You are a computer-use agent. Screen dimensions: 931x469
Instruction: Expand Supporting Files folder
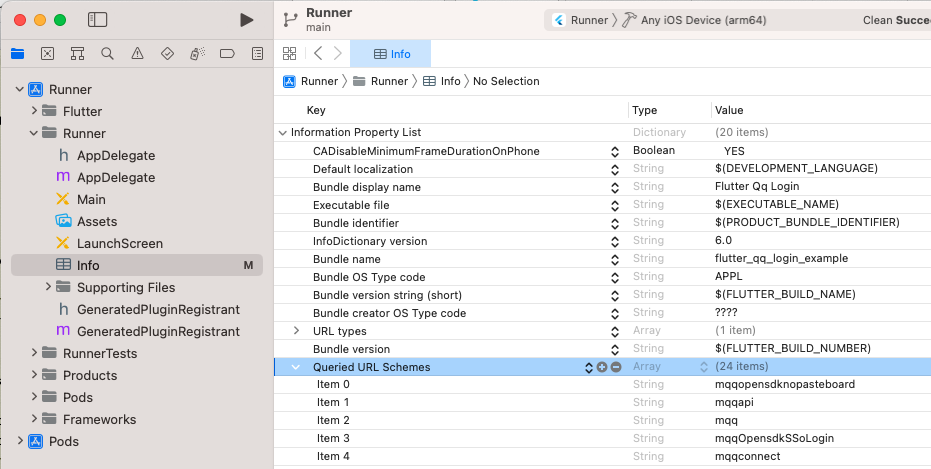click(48, 287)
